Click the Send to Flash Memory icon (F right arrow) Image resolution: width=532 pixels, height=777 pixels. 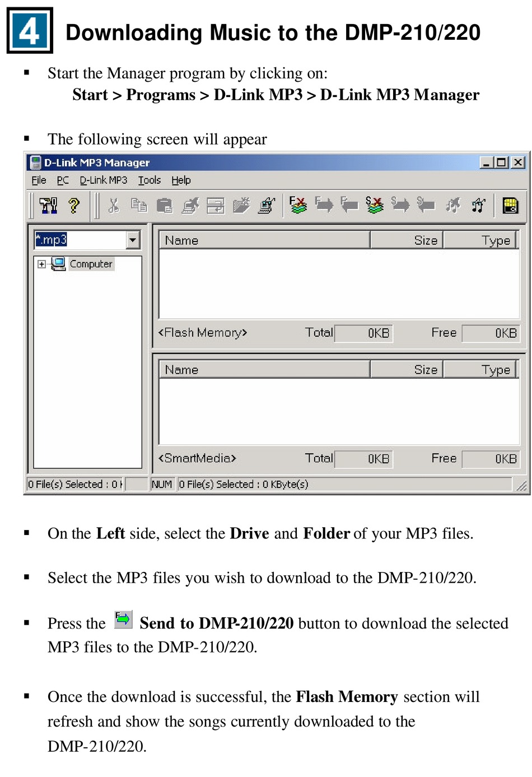point(324,205)
